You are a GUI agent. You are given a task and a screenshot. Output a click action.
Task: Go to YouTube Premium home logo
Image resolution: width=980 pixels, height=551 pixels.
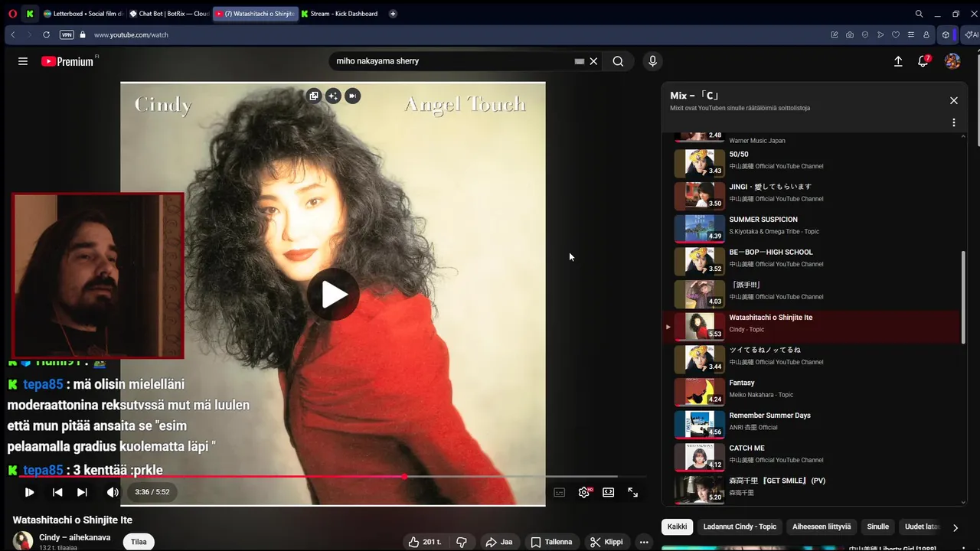[67, 61]
